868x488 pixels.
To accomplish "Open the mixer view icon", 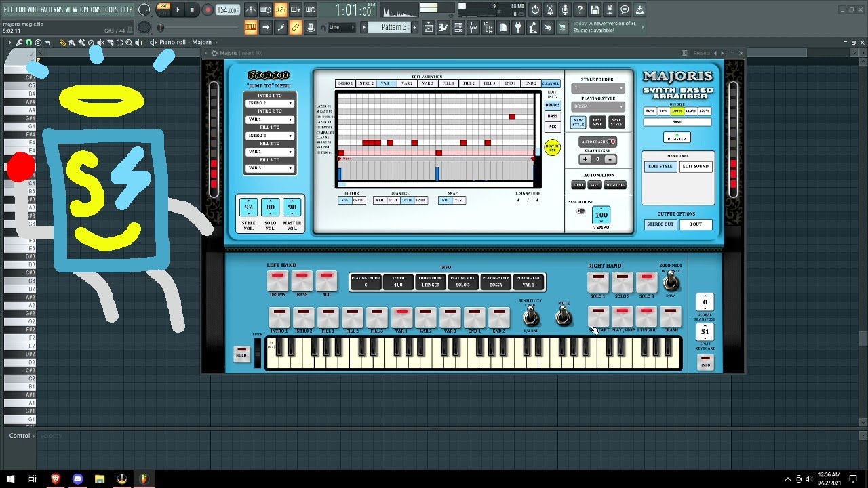I will [473, 27].
